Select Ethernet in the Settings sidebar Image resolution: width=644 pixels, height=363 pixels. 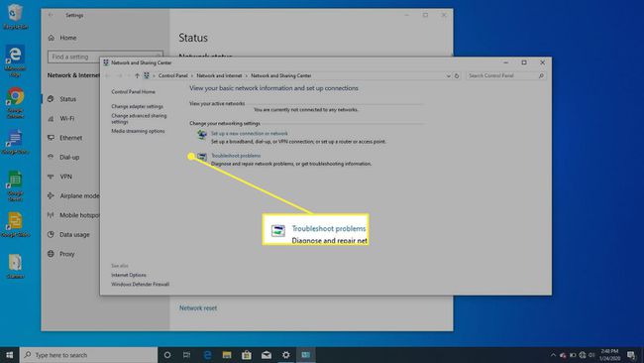70,138
